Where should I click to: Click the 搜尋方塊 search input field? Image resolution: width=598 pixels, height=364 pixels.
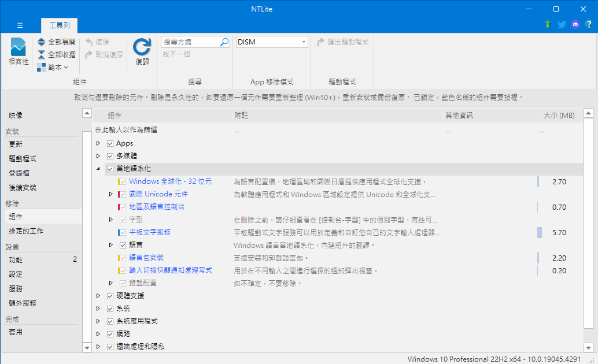pyautogui.click(x=190, y=42)
